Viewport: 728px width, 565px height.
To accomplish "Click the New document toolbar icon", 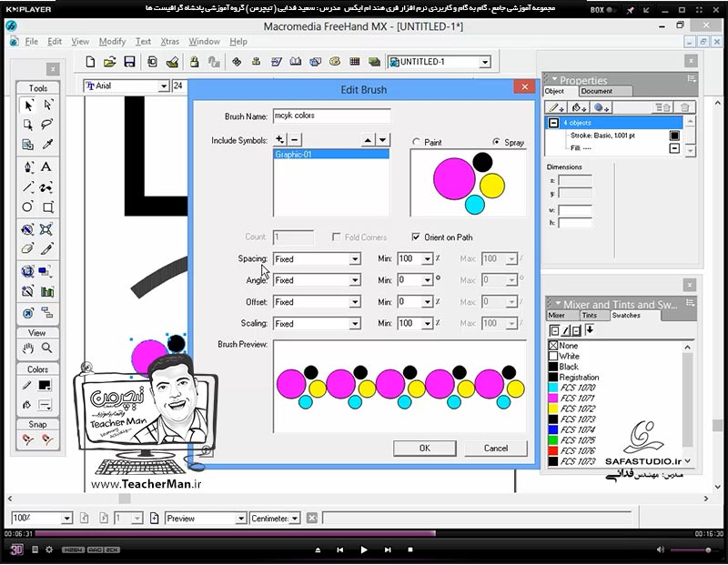I will coord(90,62).
